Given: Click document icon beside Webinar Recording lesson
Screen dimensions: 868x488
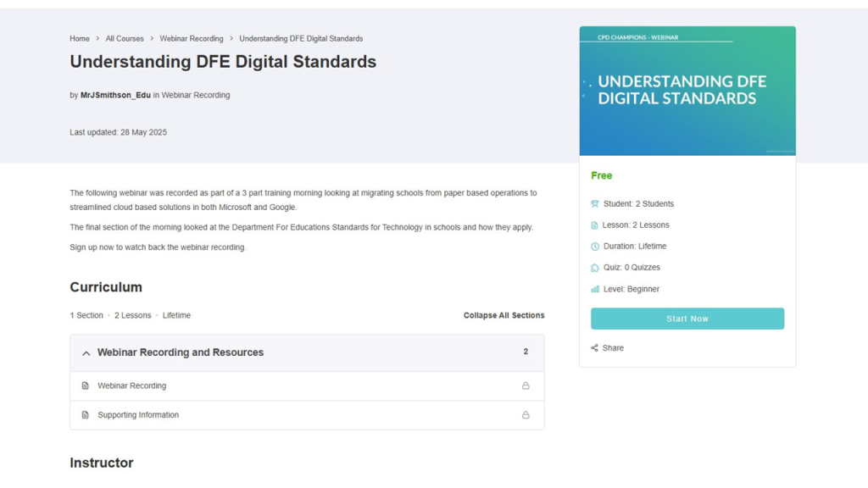Looking at the screenshot, I should 86,385.
